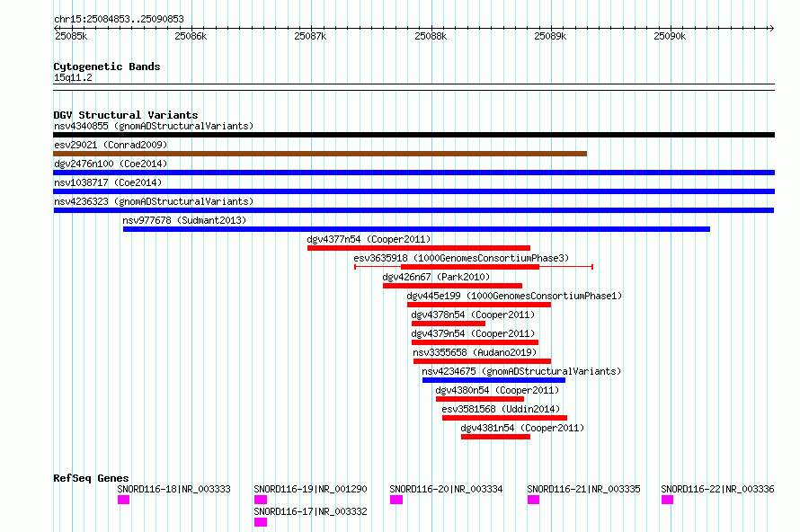This screenshot has height=532, width=800.
Task: Open the dgv4380n54 (Cooper2011) label
Action: tap(497, 390)
